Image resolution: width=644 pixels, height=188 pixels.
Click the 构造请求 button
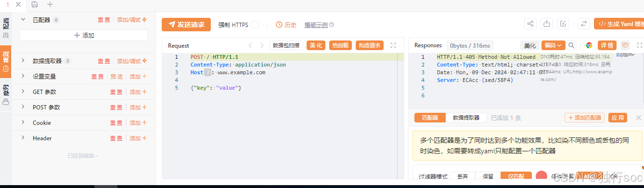pyautogui.click(x=370, y=45)
